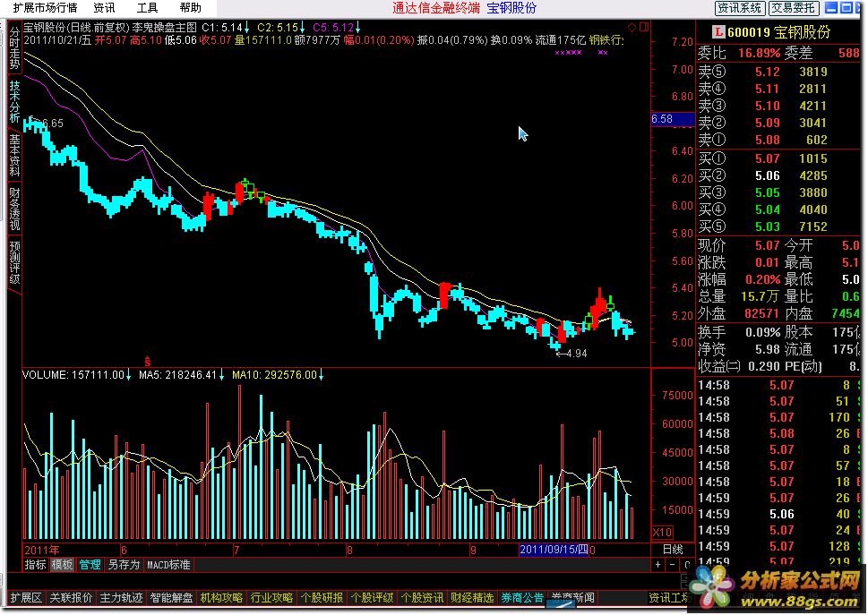Click the chart header 宝钢股份(日线,前复权) 李鬼操盘主图

point(109,27)
